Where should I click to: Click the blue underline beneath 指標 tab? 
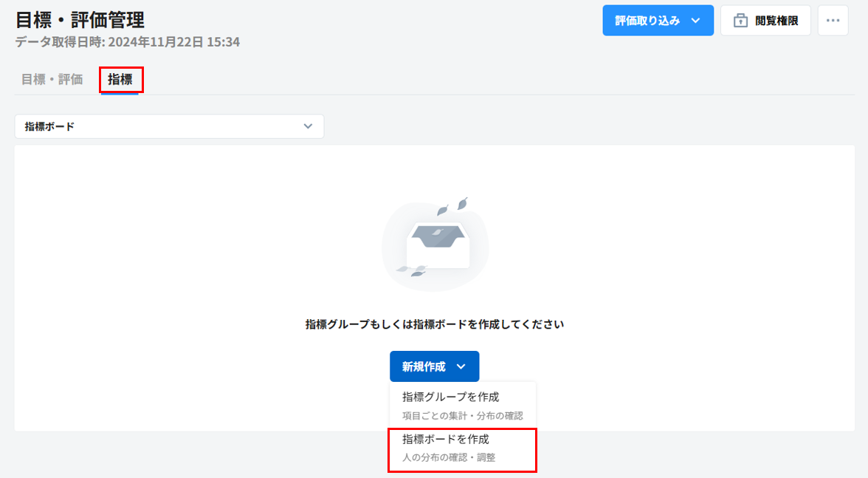120,93
